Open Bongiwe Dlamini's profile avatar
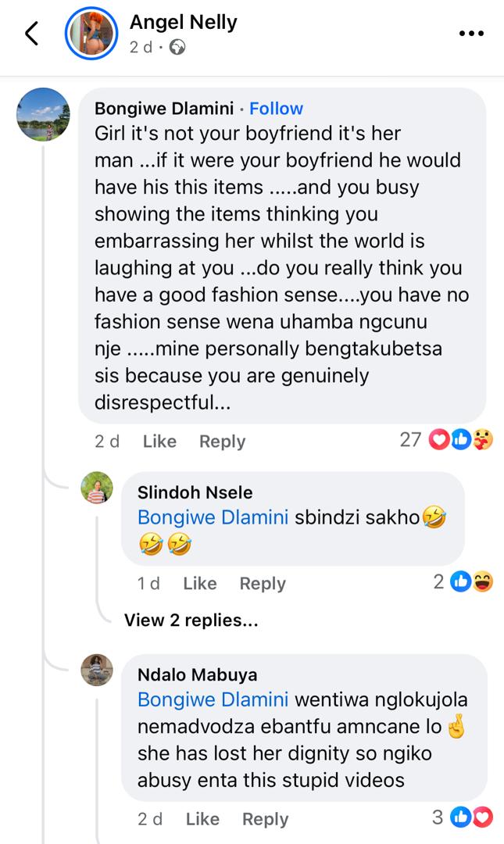Screen dimensions: 504x844 pyautogui.click(x=44, y=115)
